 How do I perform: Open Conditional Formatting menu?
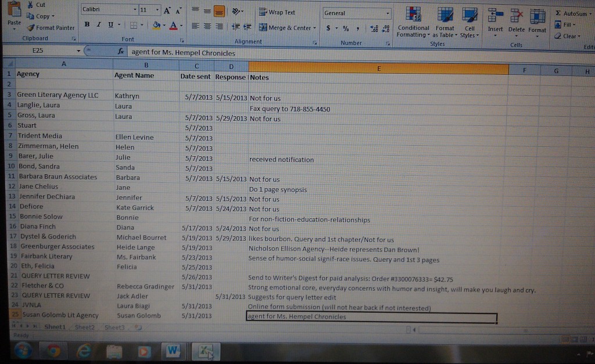click(413, 22)
